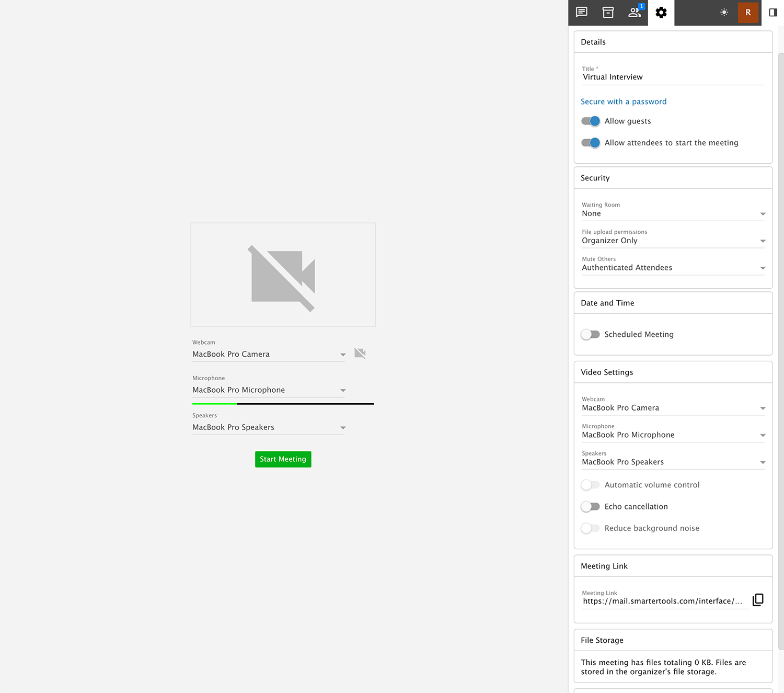Open Microphone dropdown under the preview
The width and height of the screenshot is (784, 693).
pos(269,387)
